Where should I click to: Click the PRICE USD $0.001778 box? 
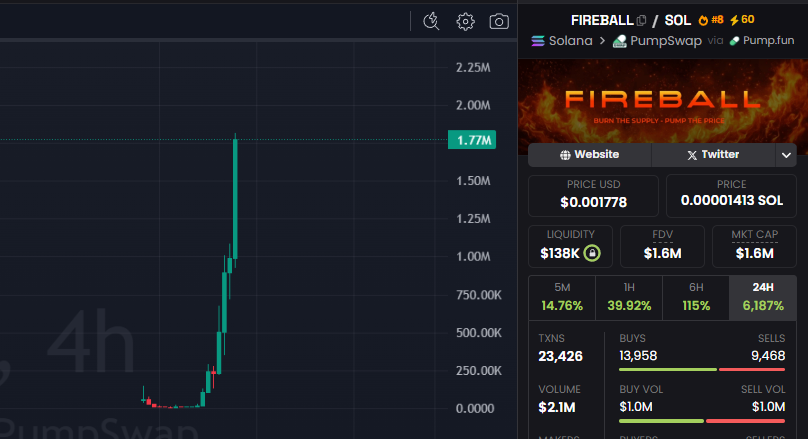pyautogui.click(x=593, y=196)
